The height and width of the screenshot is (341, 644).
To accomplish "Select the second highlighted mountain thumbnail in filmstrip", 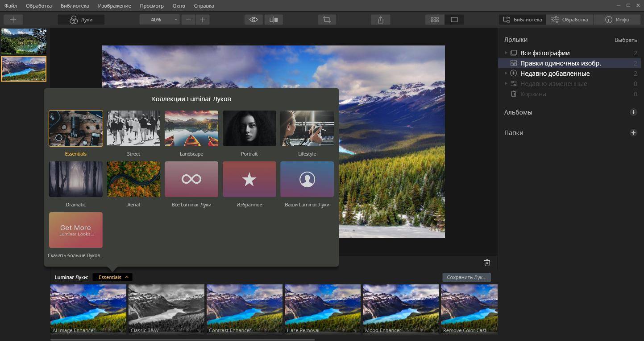I will tap(23, 69).
